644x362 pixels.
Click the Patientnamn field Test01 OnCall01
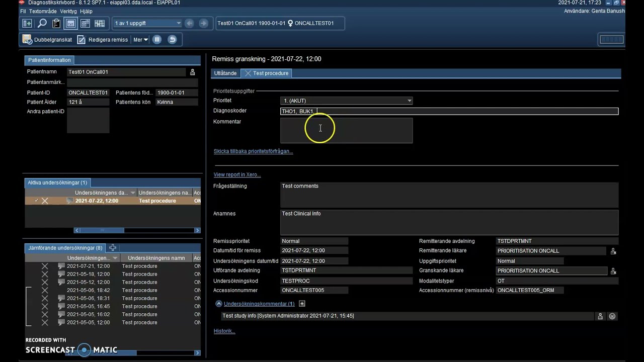coord(126,72)
